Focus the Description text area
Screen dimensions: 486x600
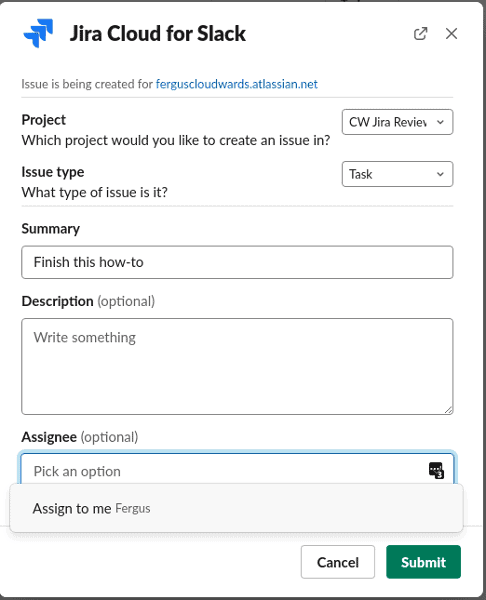coord(237,366)
